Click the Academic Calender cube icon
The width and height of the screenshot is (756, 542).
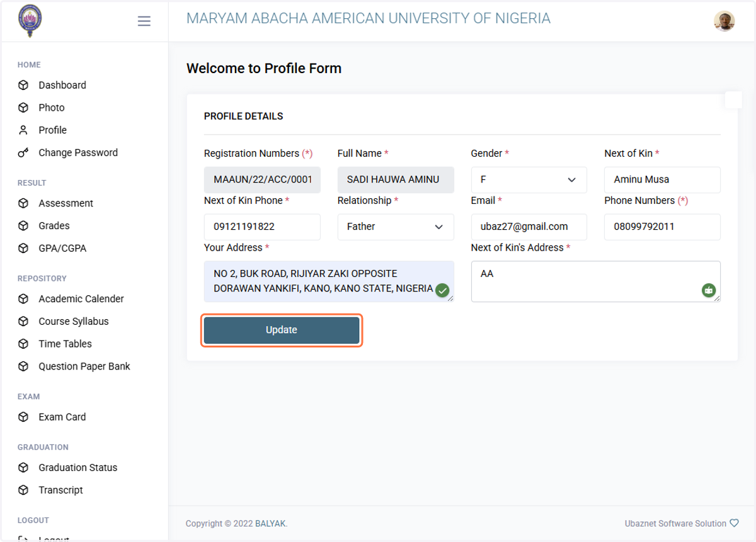click(x=23, y=299)
